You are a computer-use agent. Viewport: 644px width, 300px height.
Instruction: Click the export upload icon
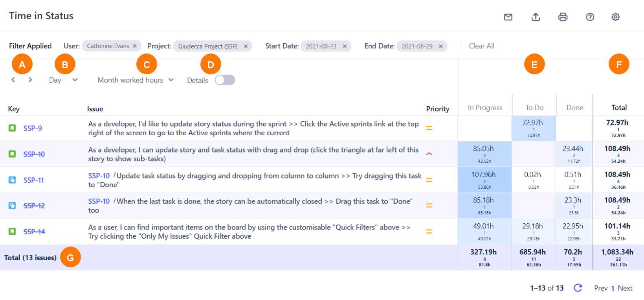(536, 17)
